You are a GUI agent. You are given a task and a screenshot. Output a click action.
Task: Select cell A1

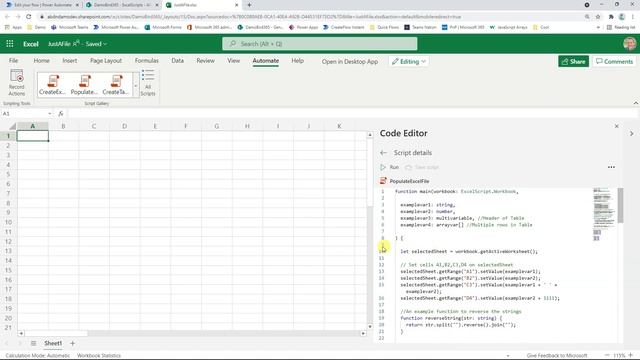click(33, 136)
